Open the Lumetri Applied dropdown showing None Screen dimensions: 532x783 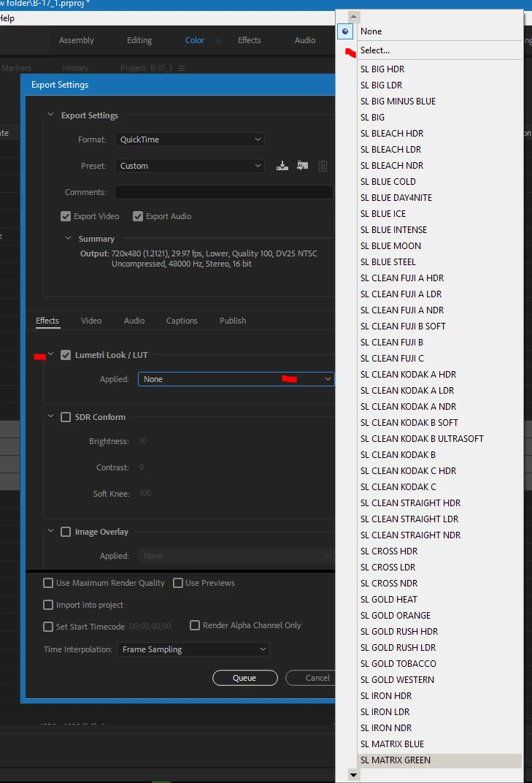click(x=236, y=379)
